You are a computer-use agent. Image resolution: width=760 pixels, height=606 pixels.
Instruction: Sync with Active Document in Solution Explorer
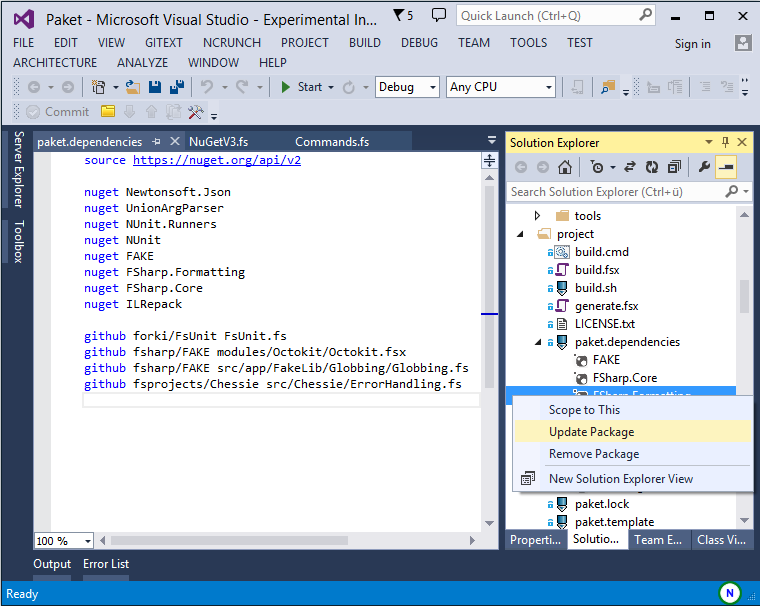click(x=630, y=167)
